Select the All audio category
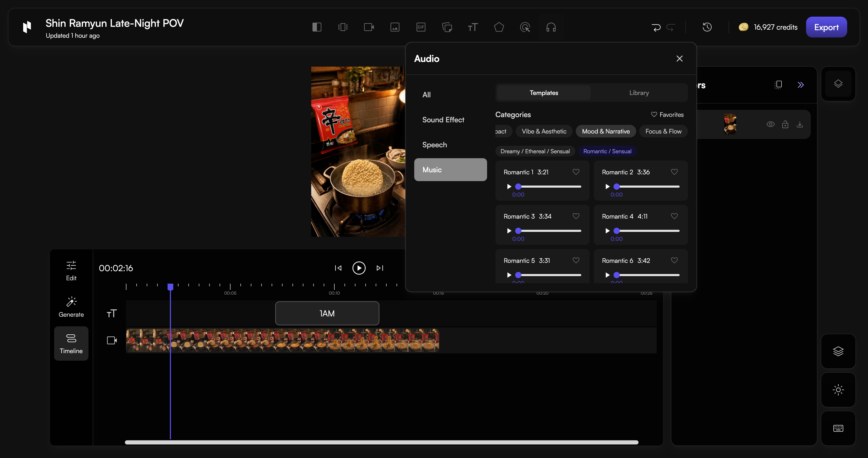The image size is (868, 458). [450, 95]
